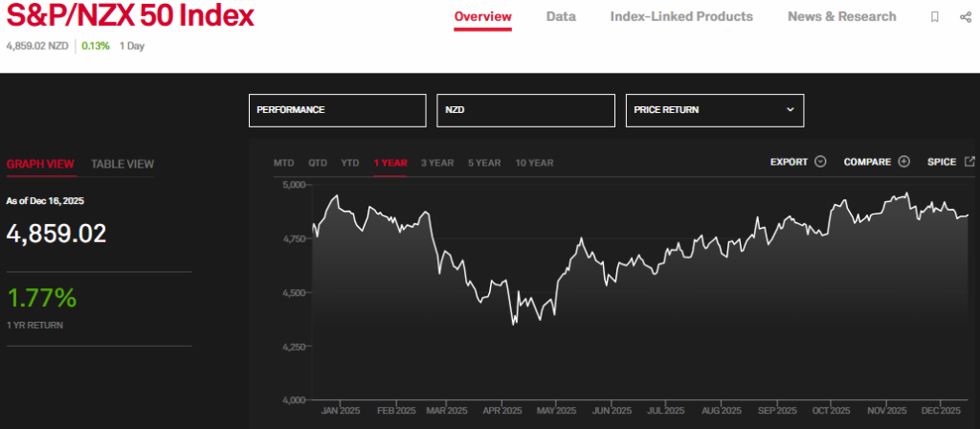Click the Compare label

tap(867, 162)
